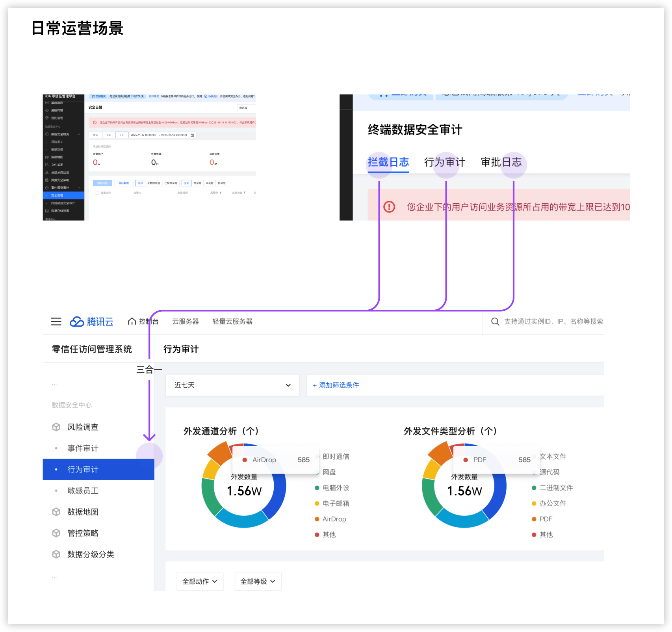The width and height of the screenshot is (672, 632).
Task: Filter alerts by 高风险
Action: (197, 183)
